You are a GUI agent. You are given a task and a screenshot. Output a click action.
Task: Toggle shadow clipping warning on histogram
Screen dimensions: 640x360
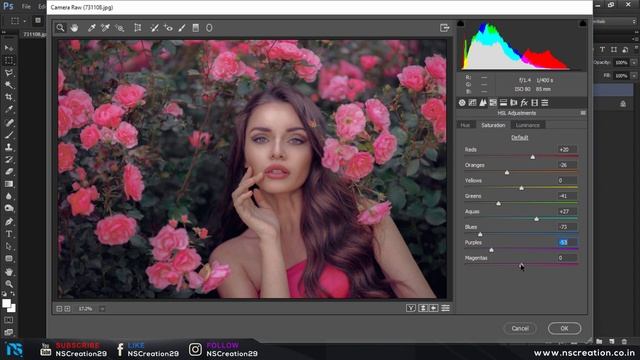[460, 23]
